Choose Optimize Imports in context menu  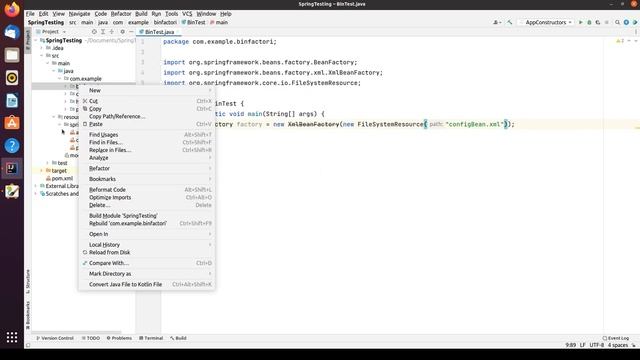pos(147,198)
